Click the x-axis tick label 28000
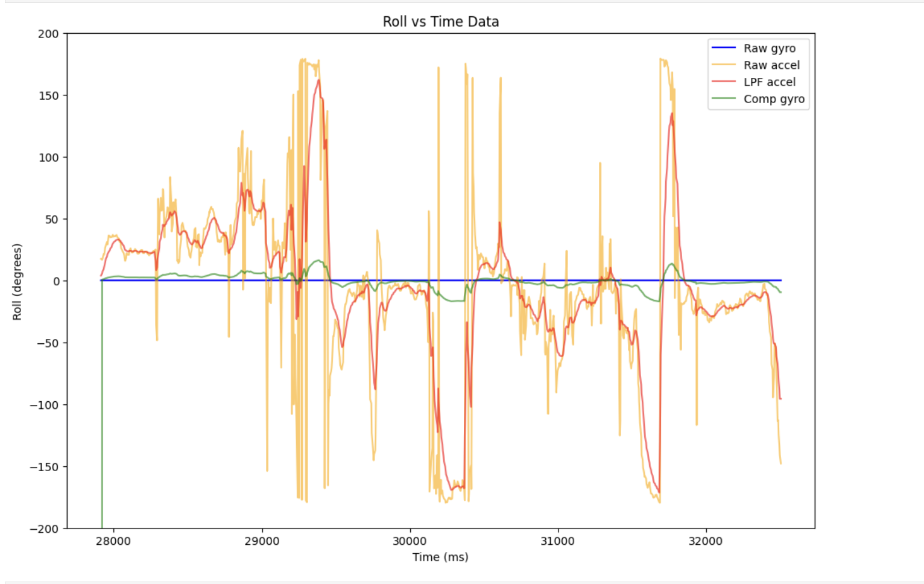The image size is (924, 584). pyautogui.click(x=113, y=541)
